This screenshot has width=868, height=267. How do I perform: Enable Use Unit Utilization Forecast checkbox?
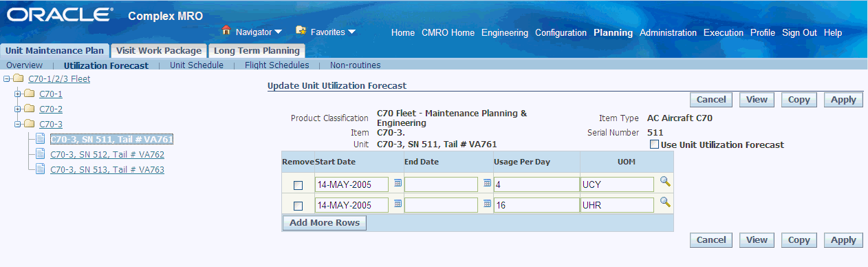[654, 145]
